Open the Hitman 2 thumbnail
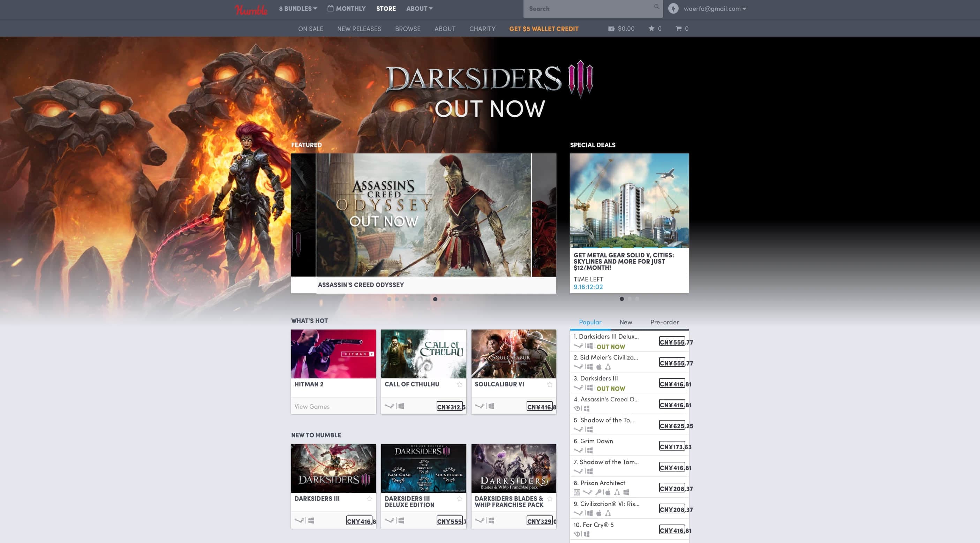This screenshot has width=980, height=543. tap(333, 354)
